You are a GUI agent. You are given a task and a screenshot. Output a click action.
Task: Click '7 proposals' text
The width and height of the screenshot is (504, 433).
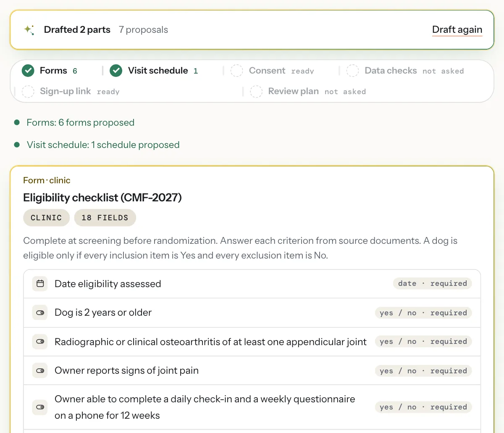(x=143, y=30)
